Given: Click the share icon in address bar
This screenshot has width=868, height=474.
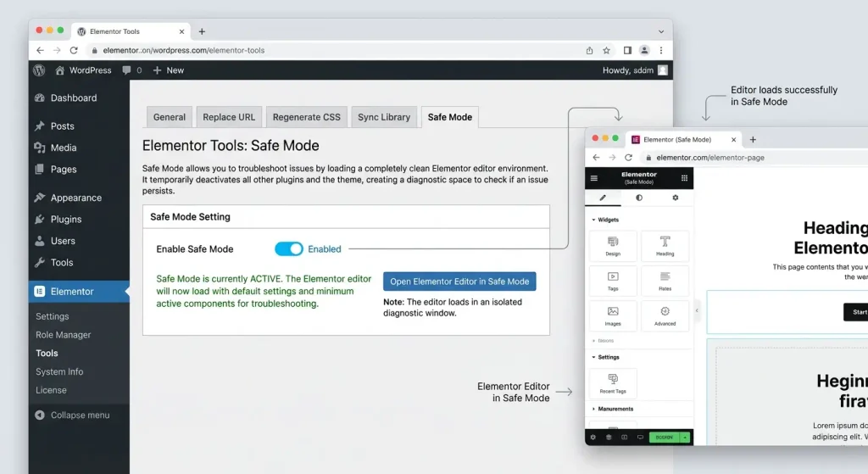Looking at the screenshot, I should click(x=590, y=50).
